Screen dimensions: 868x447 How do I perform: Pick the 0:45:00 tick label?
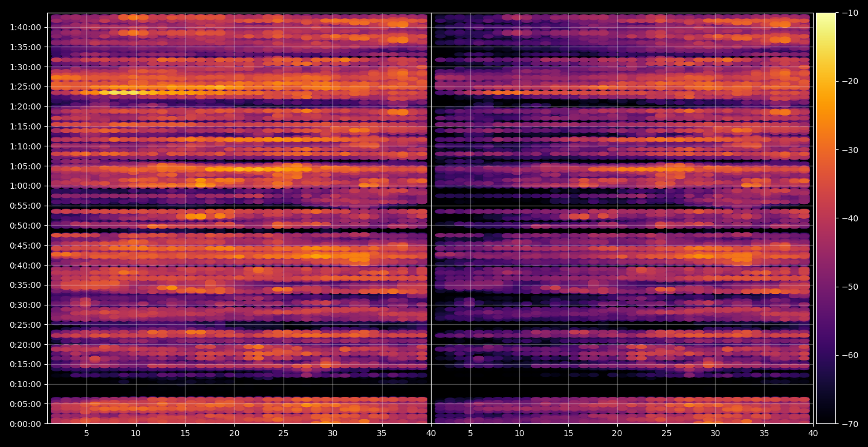25,246
